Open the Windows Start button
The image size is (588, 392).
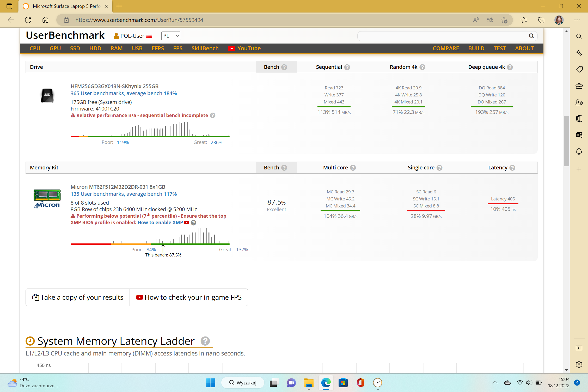[211, 383]
